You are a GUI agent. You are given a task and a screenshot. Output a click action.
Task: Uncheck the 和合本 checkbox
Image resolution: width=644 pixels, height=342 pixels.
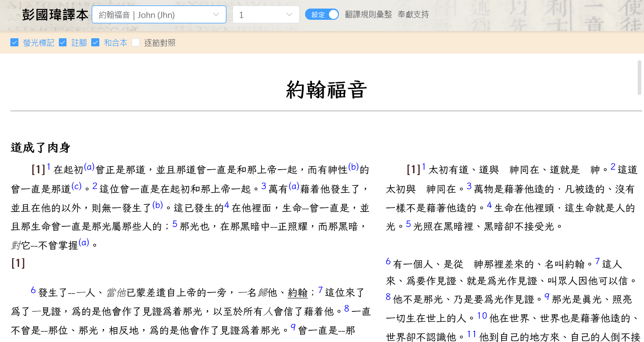click(x=95, y=42)
